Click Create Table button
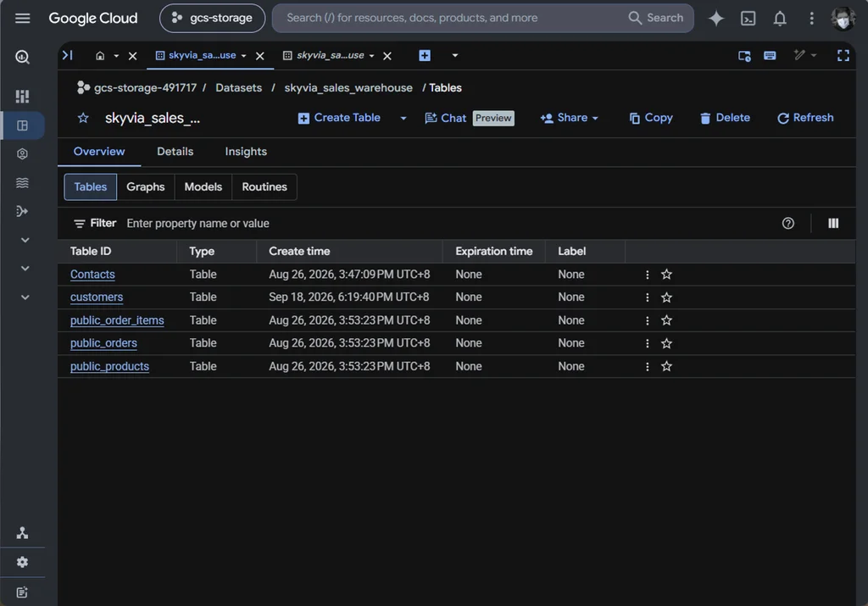This screenshot has height=606, width=868. pyautogui.click(x=339, y=118)
